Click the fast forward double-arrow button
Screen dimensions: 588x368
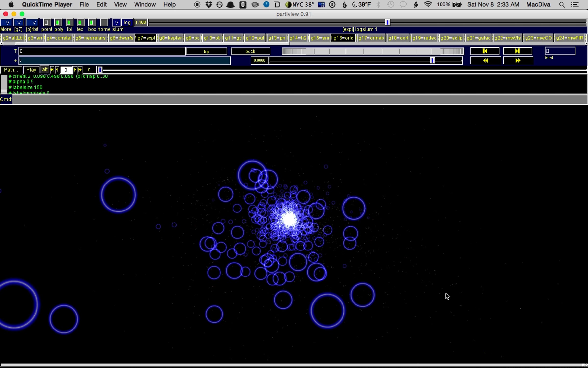coord(518,60)
